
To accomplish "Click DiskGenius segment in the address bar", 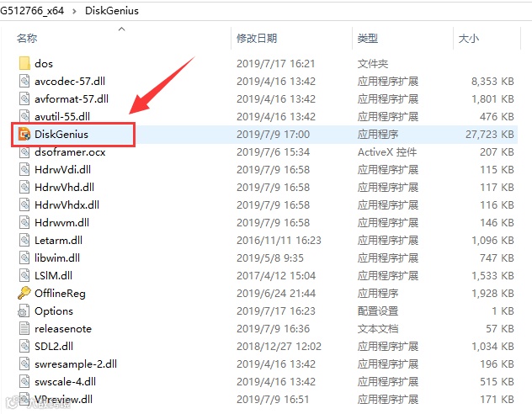I will (x=112, y=10).
